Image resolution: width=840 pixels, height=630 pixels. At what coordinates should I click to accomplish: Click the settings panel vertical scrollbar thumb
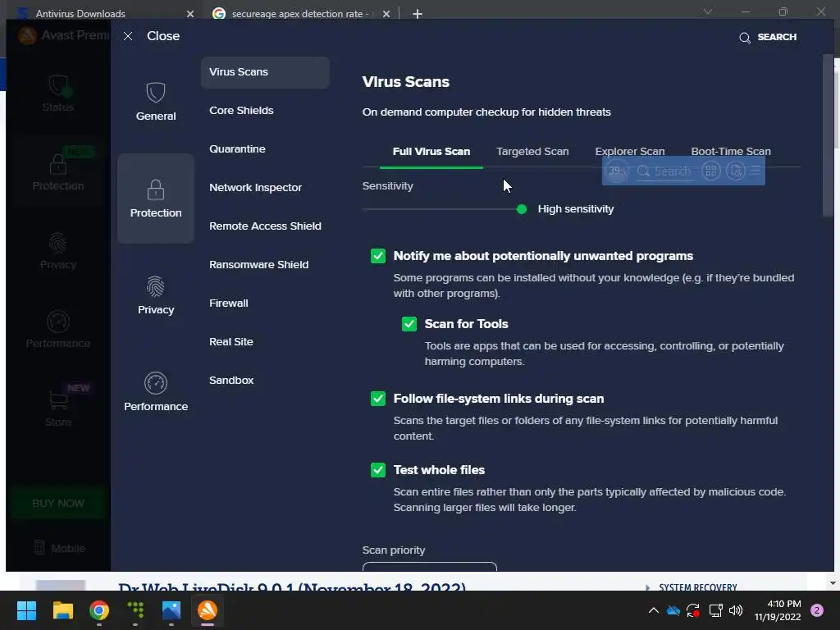click(828, 135)
